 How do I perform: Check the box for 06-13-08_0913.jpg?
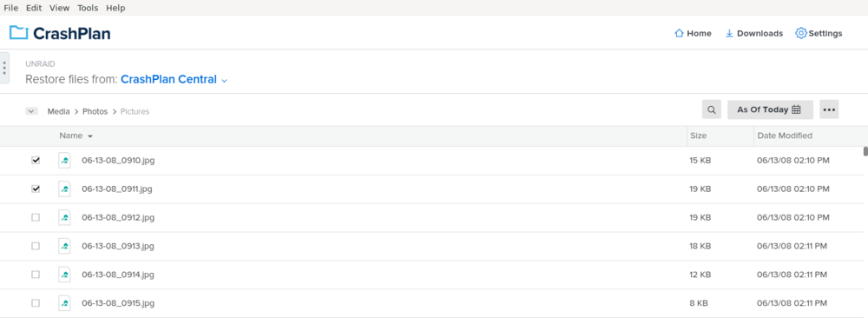(x=36, y=246)
